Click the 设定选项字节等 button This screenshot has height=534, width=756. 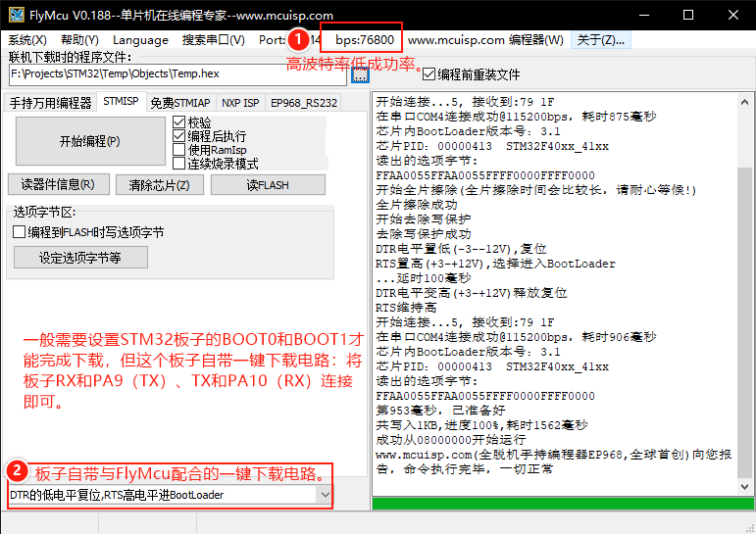80,258
